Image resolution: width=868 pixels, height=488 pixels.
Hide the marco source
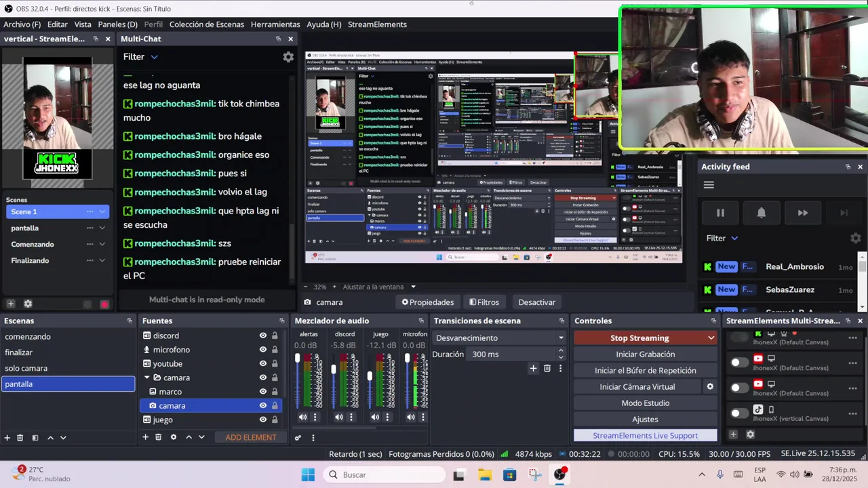click(263, 392)
